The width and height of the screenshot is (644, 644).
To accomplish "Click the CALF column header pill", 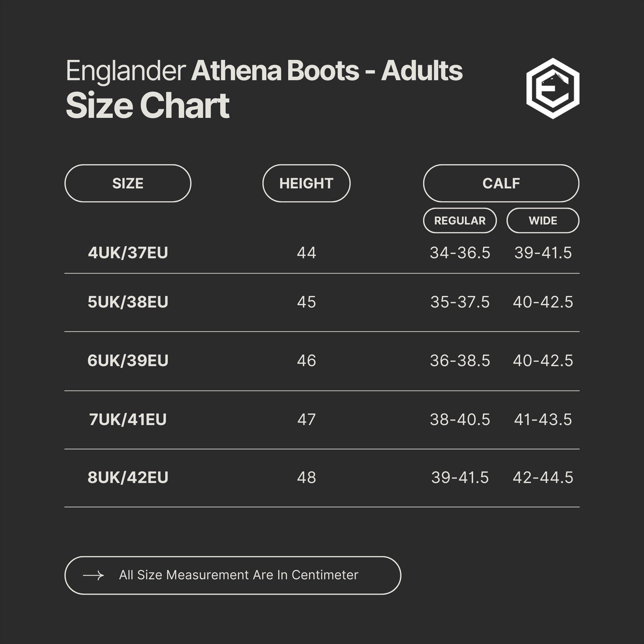I will point(501,184).
